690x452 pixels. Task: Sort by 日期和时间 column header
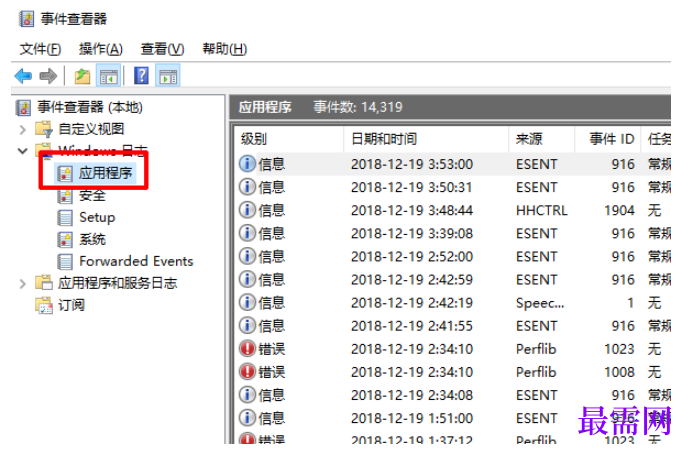(x=426, y=139)
